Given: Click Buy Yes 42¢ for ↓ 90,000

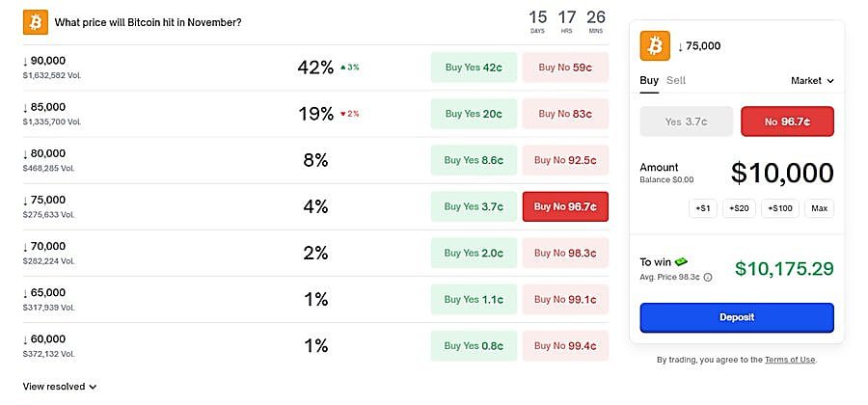Looking at the screenshot, I should coord(474,67).
